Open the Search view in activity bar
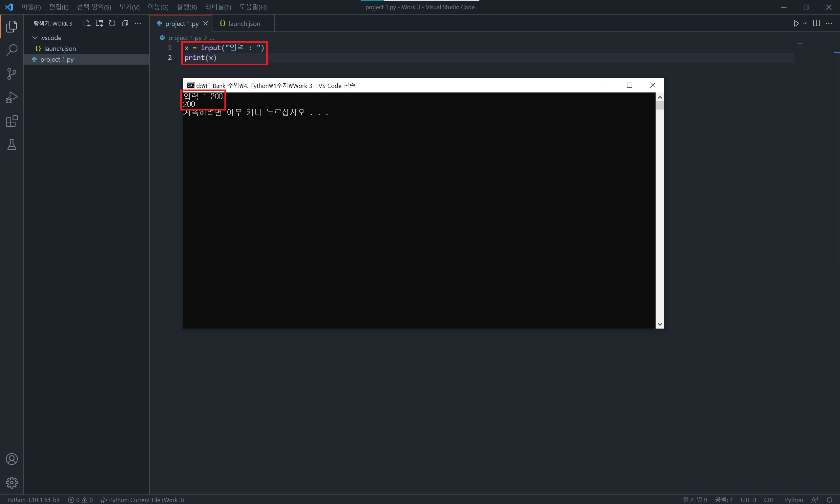Image resolution: width=840 pixels, height=504 pixels. [11, 50]
